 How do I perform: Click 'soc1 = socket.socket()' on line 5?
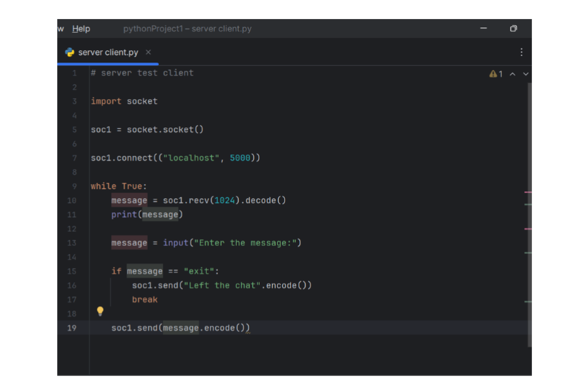[147, 129]
